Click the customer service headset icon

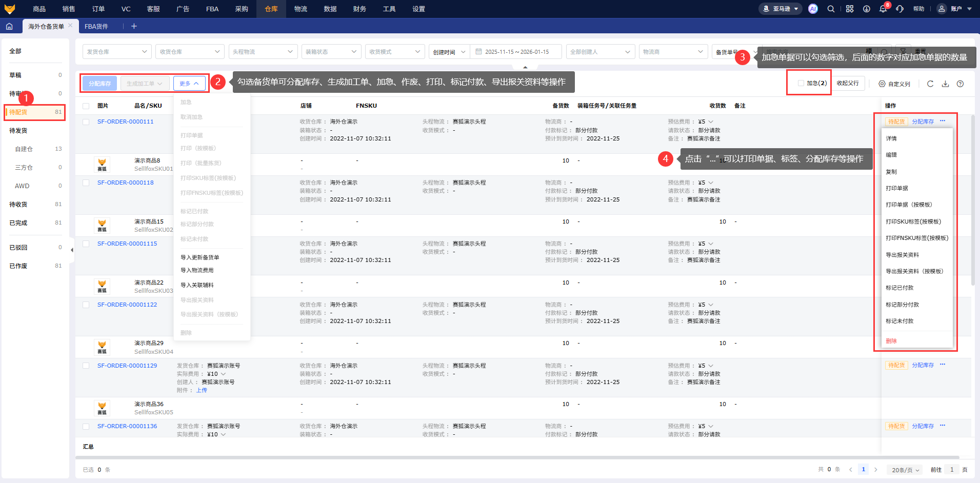(x=900, y=9)
